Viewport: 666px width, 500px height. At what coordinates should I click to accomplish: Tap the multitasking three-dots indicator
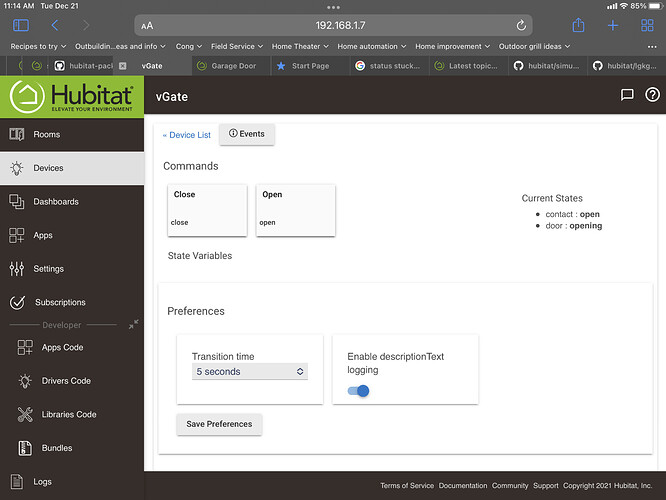tap(333, 7)
